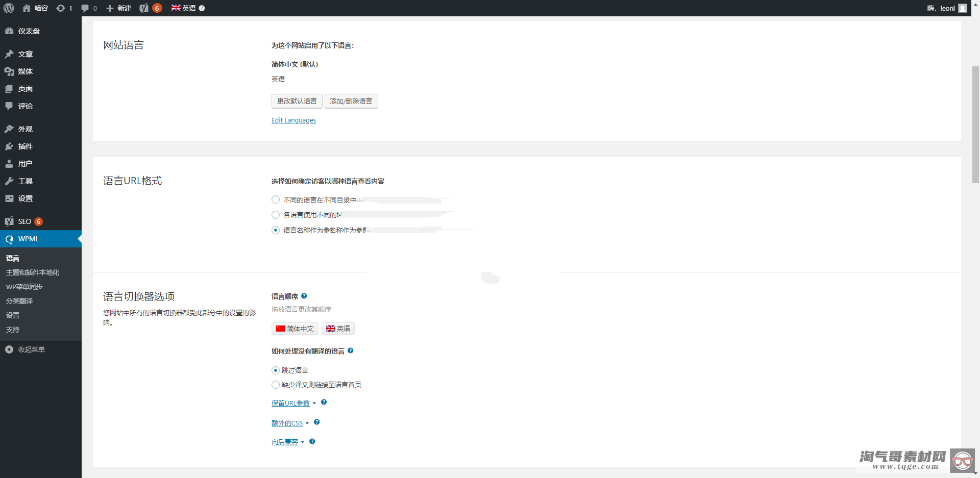This screenshot has height=478, width=980.
Task: Open Yoast SEO icon in admin bar
Action: point(144,8)
